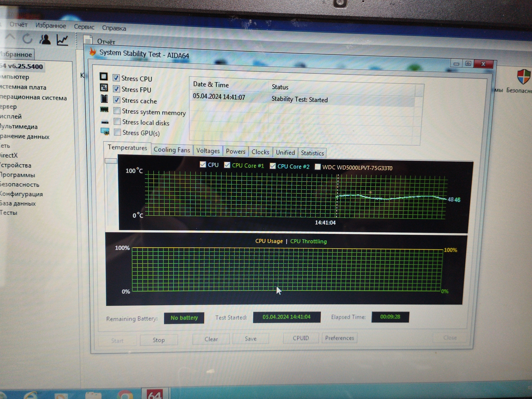Click the Status column header
Viewport: 532px width, 399px height.
coord(280,87)
